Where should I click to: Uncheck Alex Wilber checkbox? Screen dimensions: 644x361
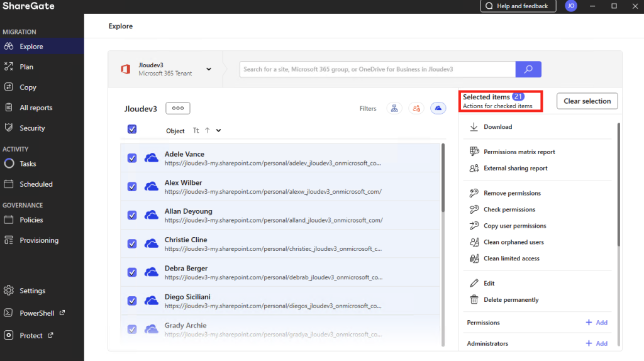point(132,186)
